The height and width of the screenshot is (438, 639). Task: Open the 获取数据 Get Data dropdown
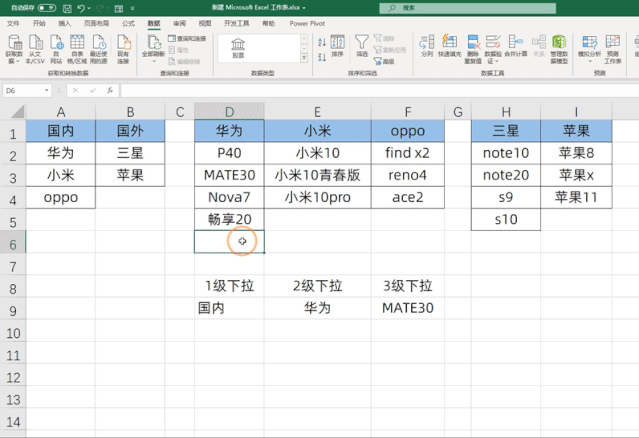[x=14, y=49]
